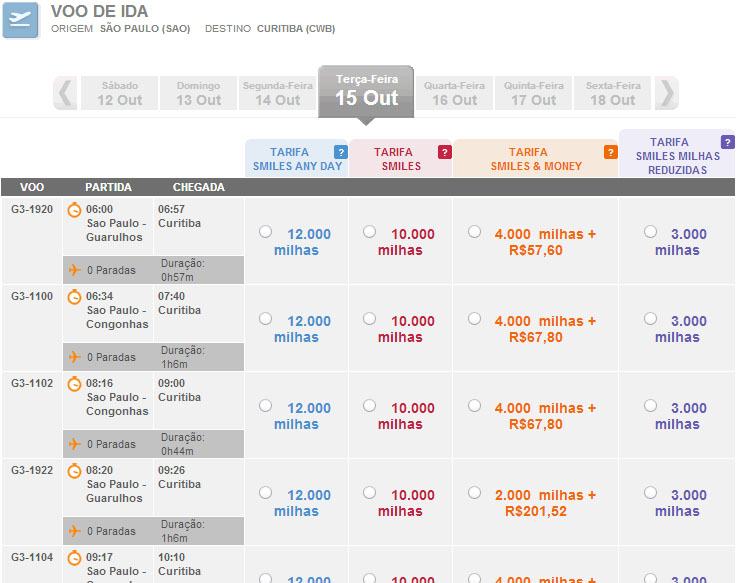Switch to Sábado 12 Out date tab
Screen dimensions: 737x583
click(119, 93)
